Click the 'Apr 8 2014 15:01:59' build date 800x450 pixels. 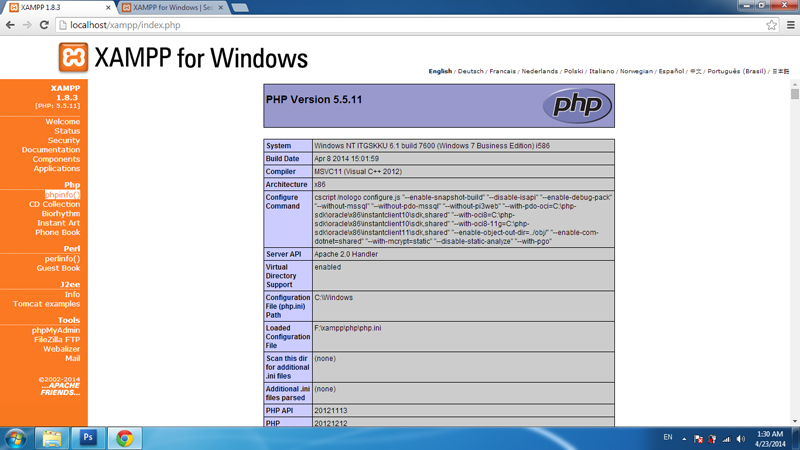click(346, 159)
